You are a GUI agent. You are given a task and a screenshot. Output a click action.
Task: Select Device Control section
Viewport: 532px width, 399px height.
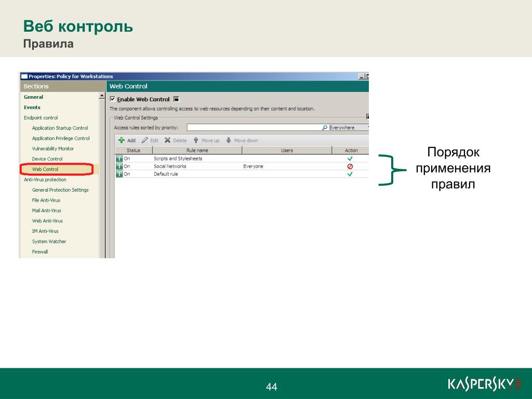pos(47,159)
